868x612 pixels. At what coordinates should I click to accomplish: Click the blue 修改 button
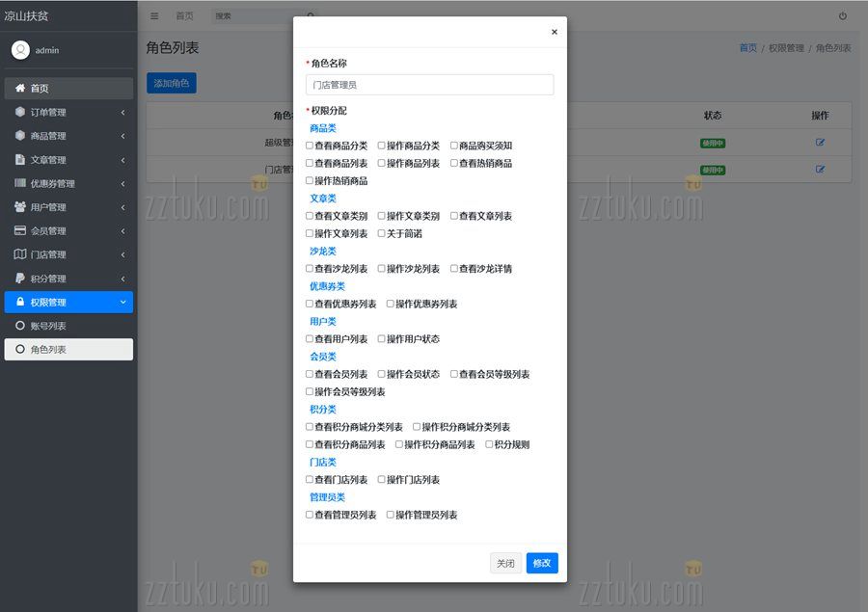pyautogui.click(x=542, y=564)
